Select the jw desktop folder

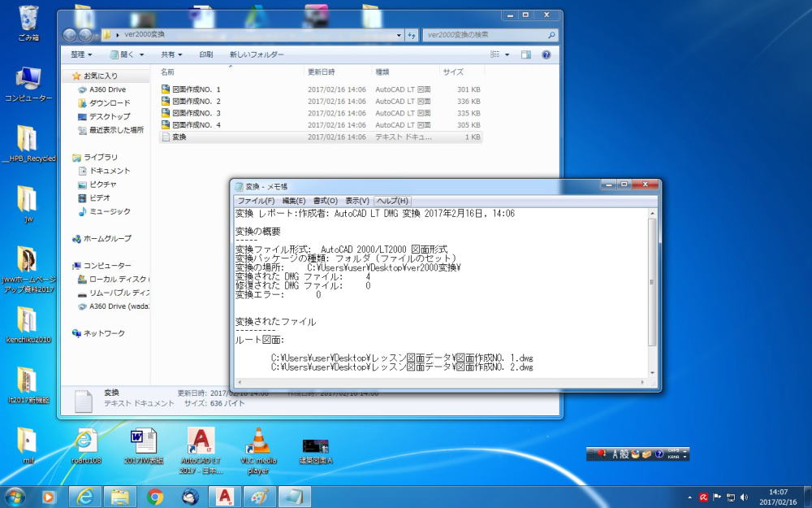pyautogui.click(x=28, y=205)
